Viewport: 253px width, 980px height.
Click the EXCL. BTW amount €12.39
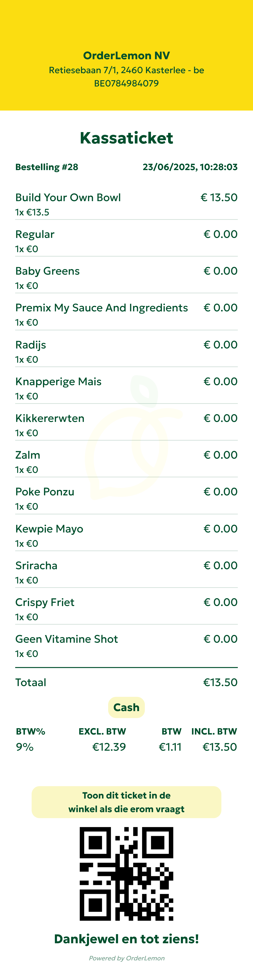coord(109,747)
